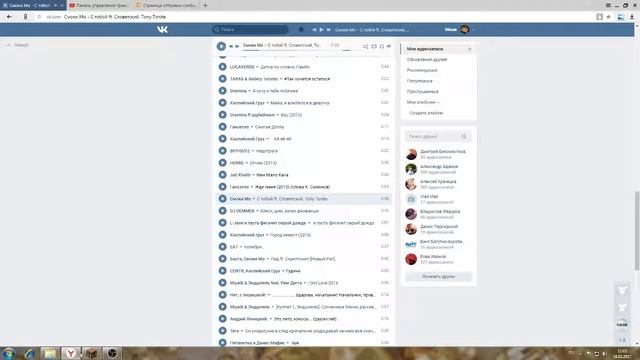
Task: Open the VK logo home link
Action: pos(162,29)
